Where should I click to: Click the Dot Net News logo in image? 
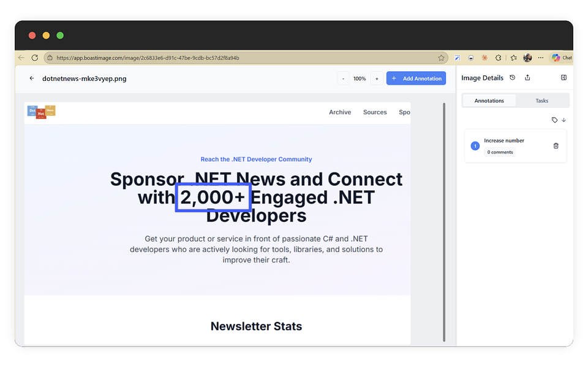coord(41,112)
